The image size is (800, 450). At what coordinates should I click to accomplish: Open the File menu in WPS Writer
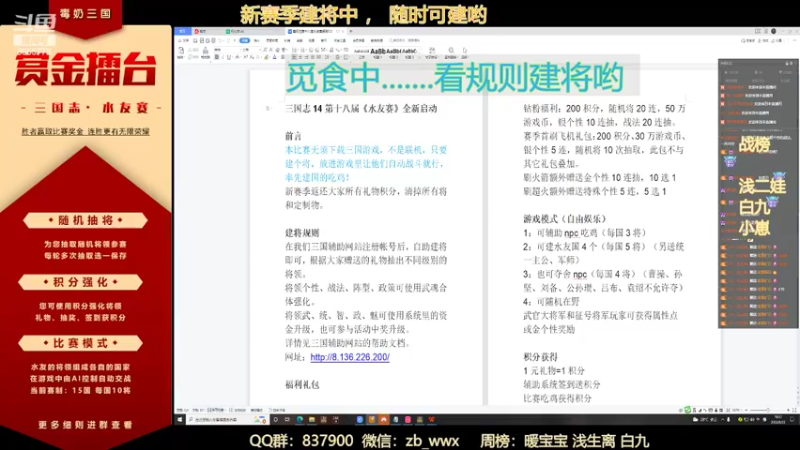(x=184, y=40)
